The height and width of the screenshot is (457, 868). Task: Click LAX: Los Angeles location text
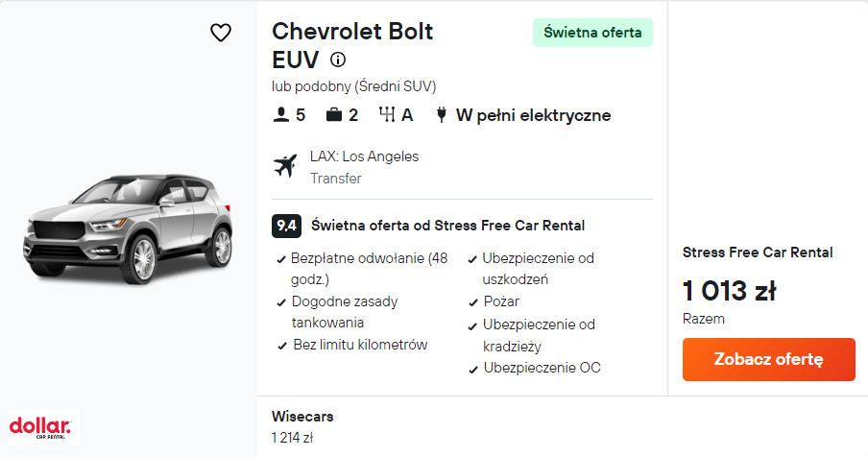364,156
